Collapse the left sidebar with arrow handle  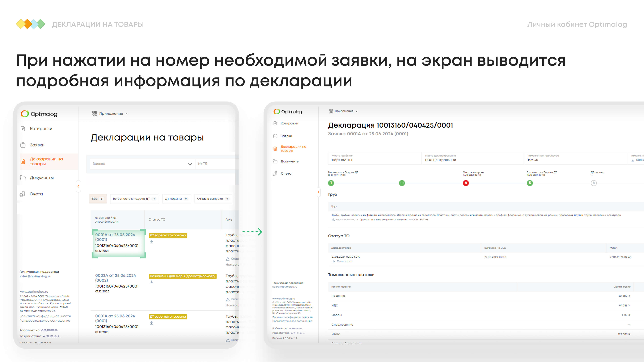78,186
